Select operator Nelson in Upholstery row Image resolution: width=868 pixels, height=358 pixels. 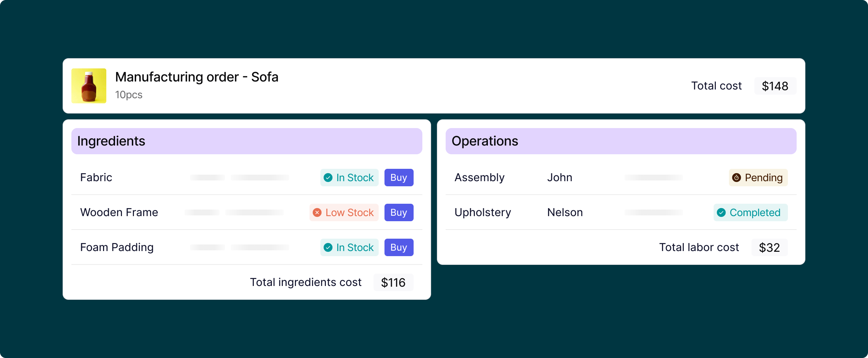pyautogui.click(x=565, y=212)
